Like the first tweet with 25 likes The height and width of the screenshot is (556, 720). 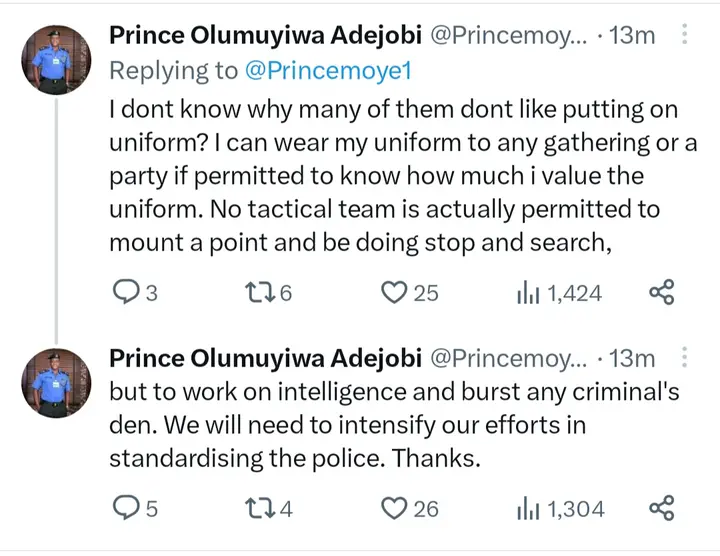coord(396,292)
